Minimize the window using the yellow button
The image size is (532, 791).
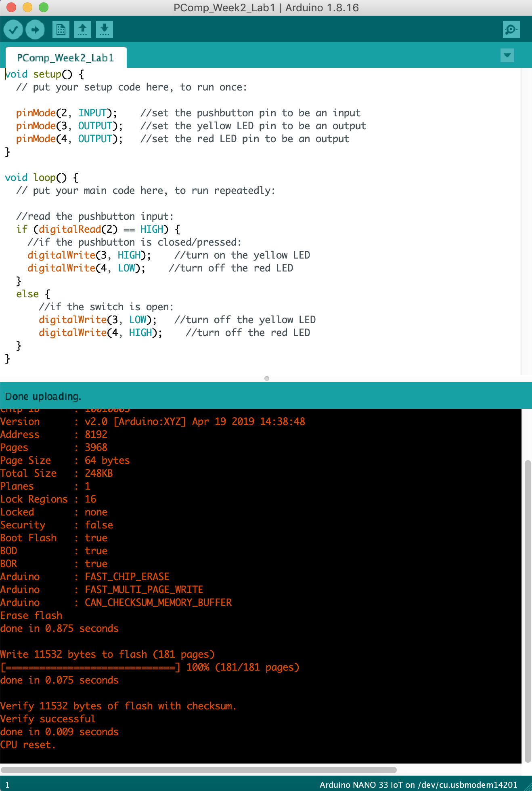tap(27, 7)
